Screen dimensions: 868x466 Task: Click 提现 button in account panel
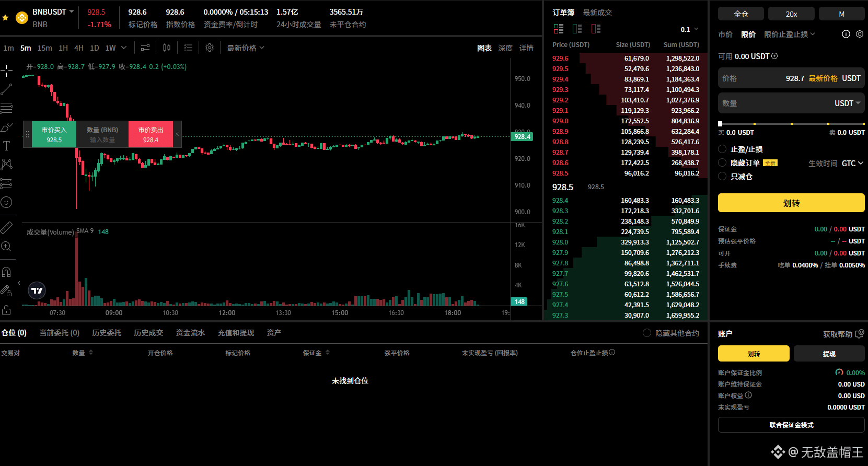pyautogui.click(x=829, y=354)
